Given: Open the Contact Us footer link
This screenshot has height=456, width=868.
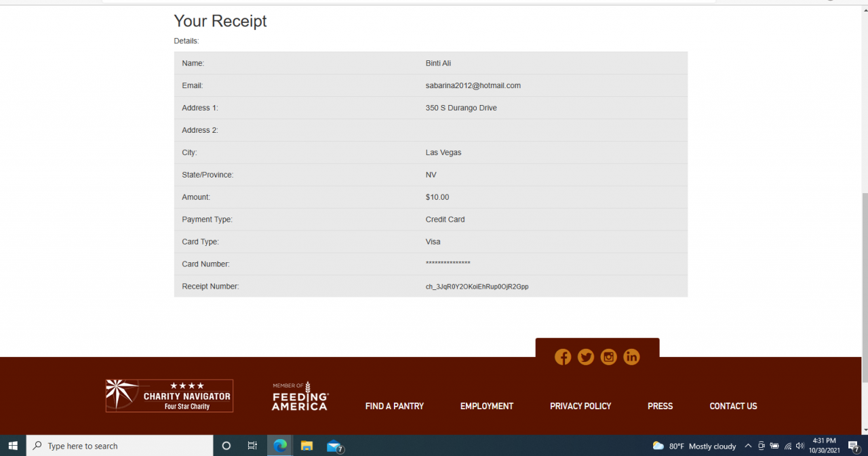Looking at the screenshot, I should 733,406.
